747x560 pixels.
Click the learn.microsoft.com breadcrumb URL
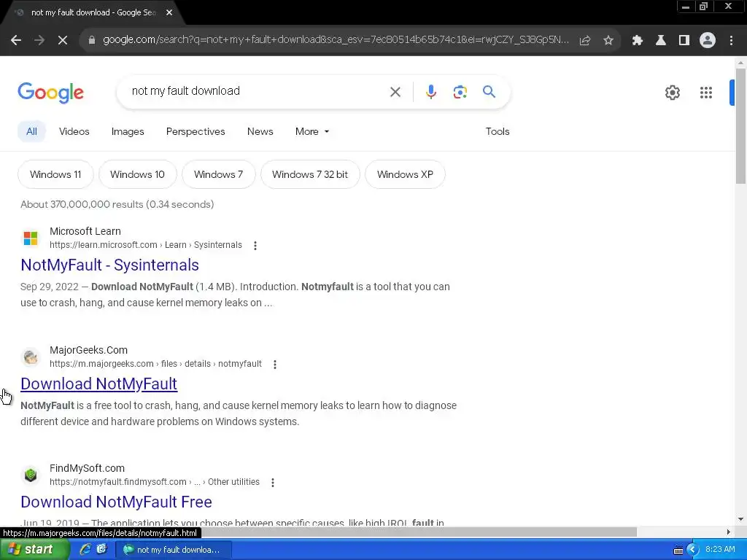coord(146,245)
